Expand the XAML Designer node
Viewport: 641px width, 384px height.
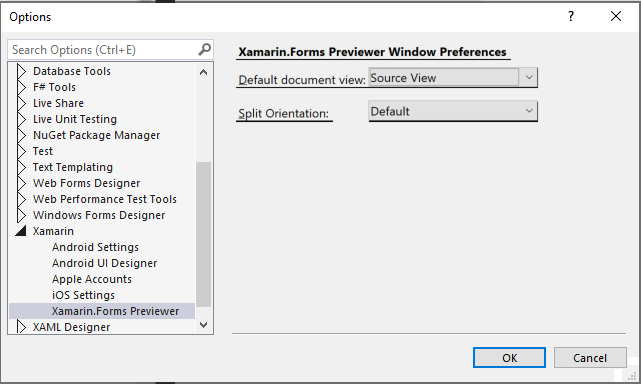tap(21, 327)
